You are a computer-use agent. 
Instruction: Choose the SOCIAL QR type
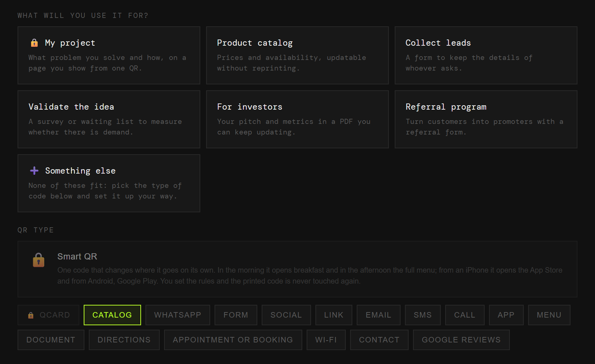(286, 315)
